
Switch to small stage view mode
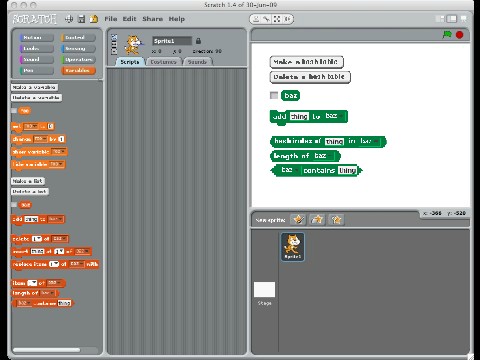coord(441,19)
